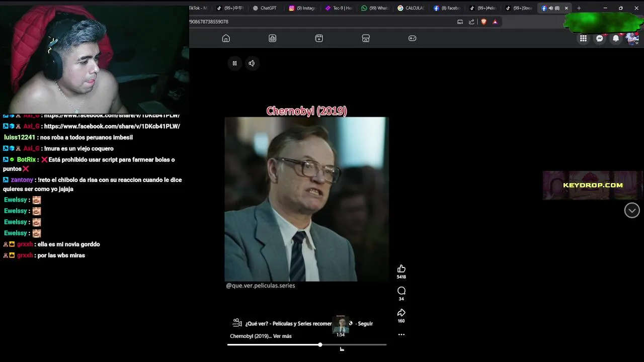644x362 pixels.
Task: Click the 'Chernobyl (2019)' video title overlay
Action: click(x=306, y=111)
